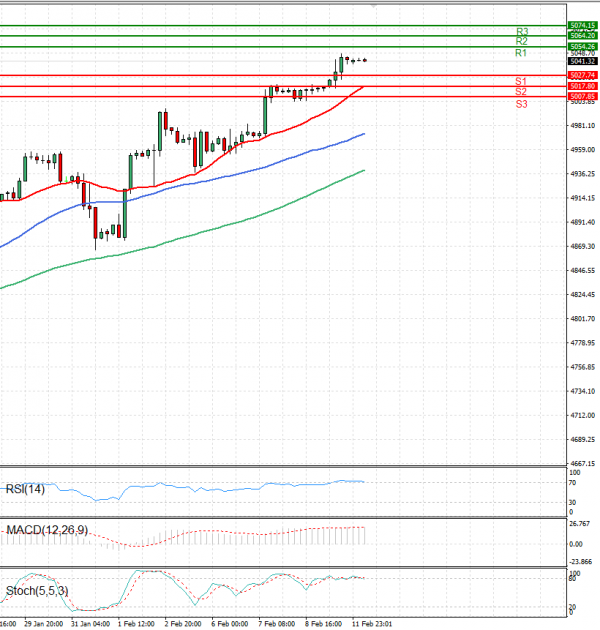The width and height of the screenshot is (600, 630).
Task: Select the red 5007.85 price tag
Action: click(583, 96)
